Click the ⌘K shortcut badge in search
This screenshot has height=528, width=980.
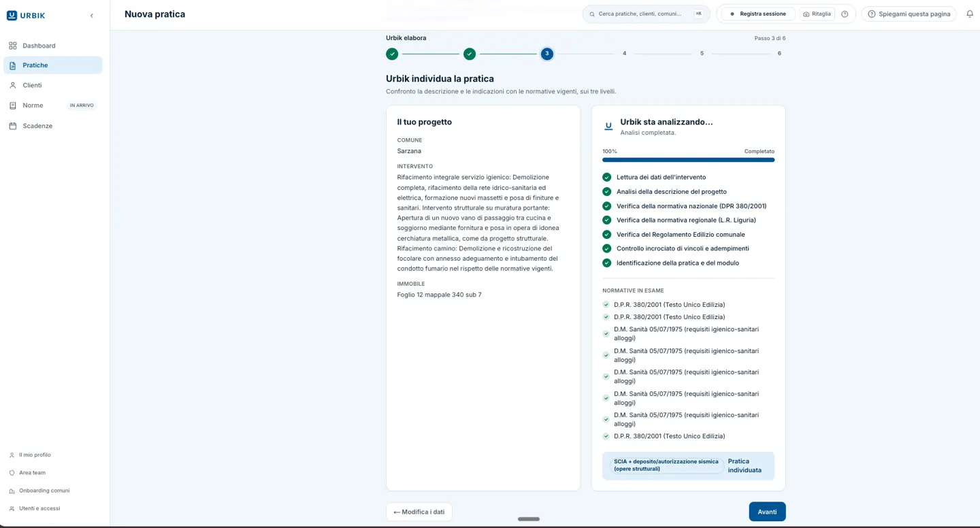click(x=698, y=14)
